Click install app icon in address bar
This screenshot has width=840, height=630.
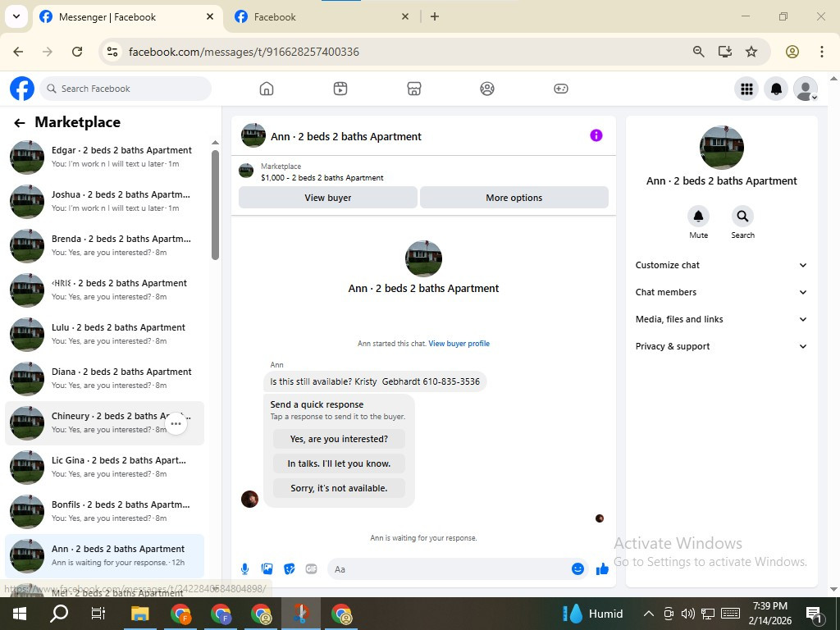(x=725, y=52)
